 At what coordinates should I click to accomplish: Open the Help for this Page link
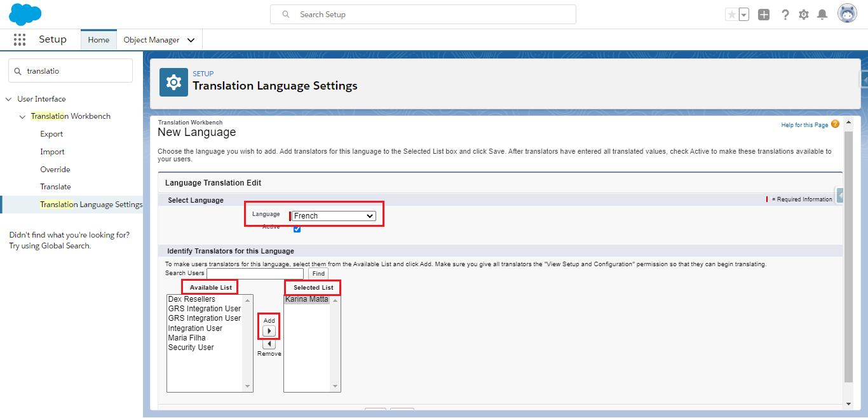[x=804, y=125]
